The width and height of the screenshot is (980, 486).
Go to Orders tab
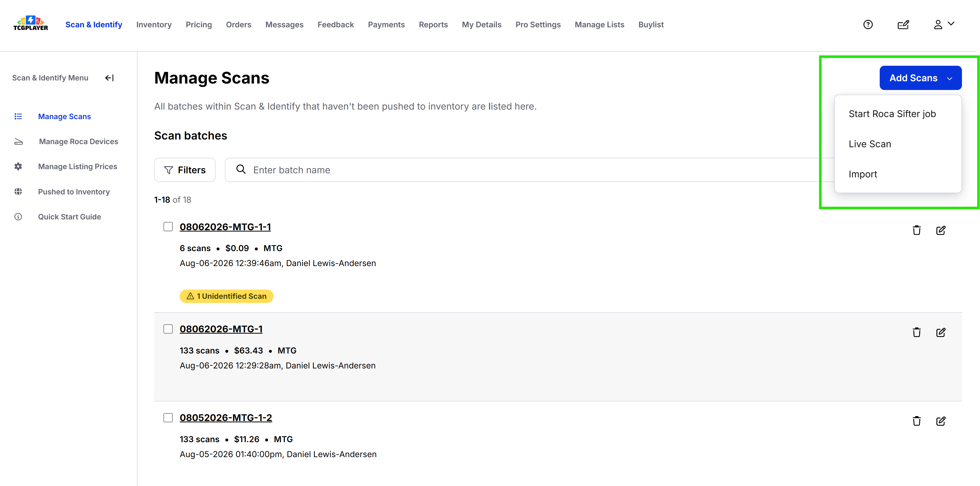coord(238,25)
